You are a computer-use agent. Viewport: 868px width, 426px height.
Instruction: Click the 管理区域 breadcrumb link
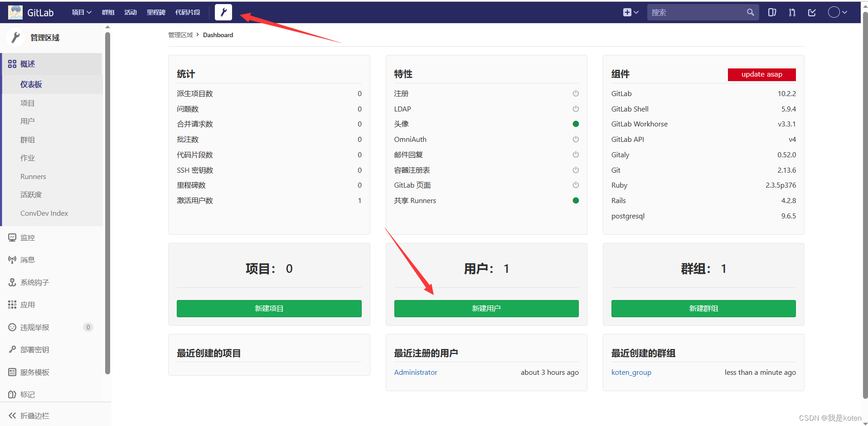pyautogui.click(x=180, y=35)
